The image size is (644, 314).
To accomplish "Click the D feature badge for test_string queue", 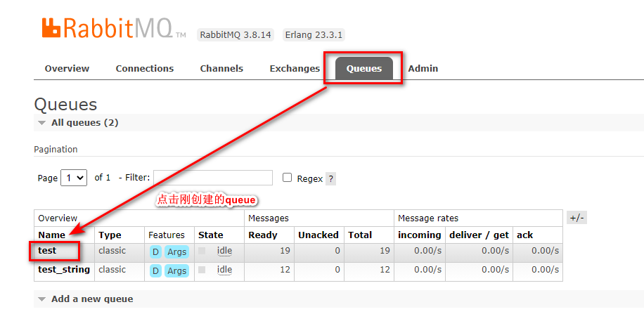I will coord(155,270).
